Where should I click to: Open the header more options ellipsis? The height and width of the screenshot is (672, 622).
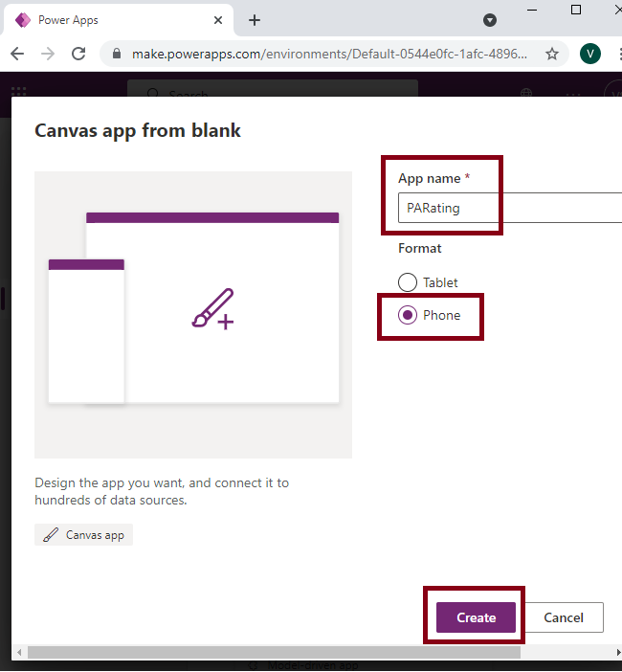point(573,94)
